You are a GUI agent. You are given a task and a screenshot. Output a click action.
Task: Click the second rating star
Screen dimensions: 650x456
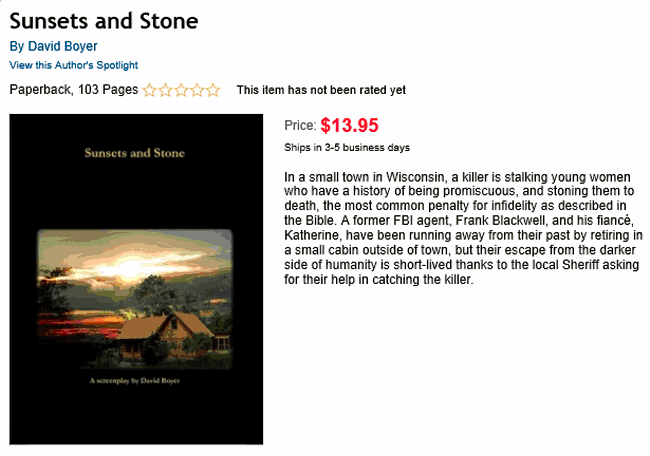pyautogui.click(x=165, y=90)
